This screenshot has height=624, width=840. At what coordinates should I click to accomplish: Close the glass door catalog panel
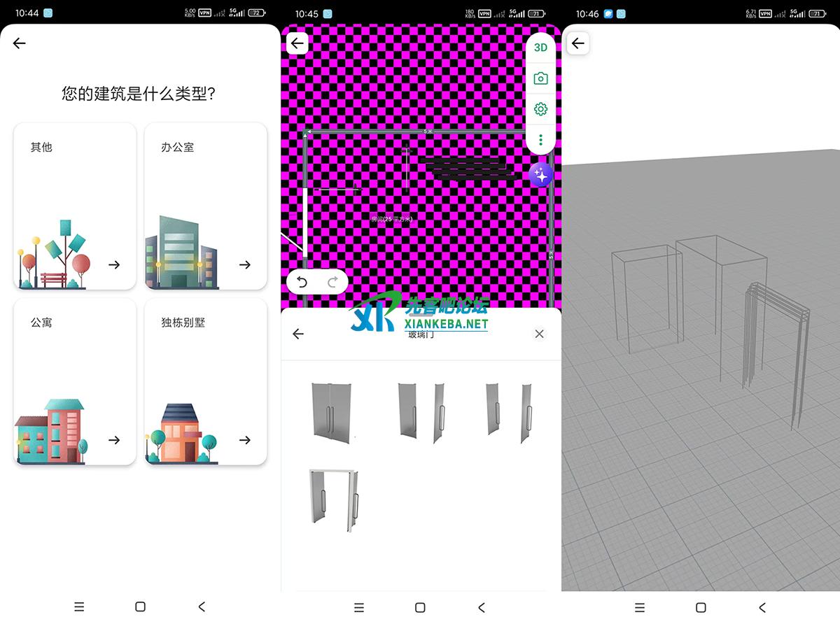pyautogui.click(x=539, y=334)
